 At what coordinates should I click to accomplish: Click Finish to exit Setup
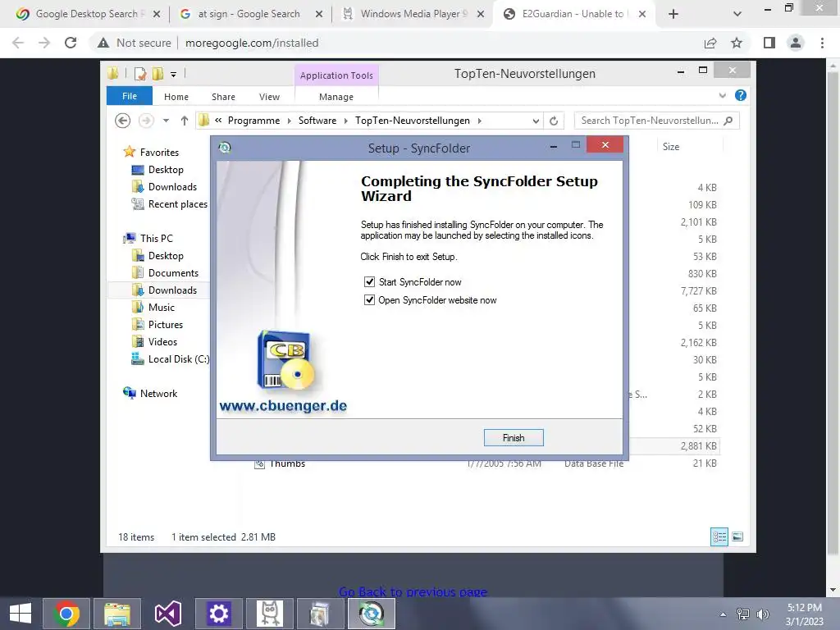[514, 438]
